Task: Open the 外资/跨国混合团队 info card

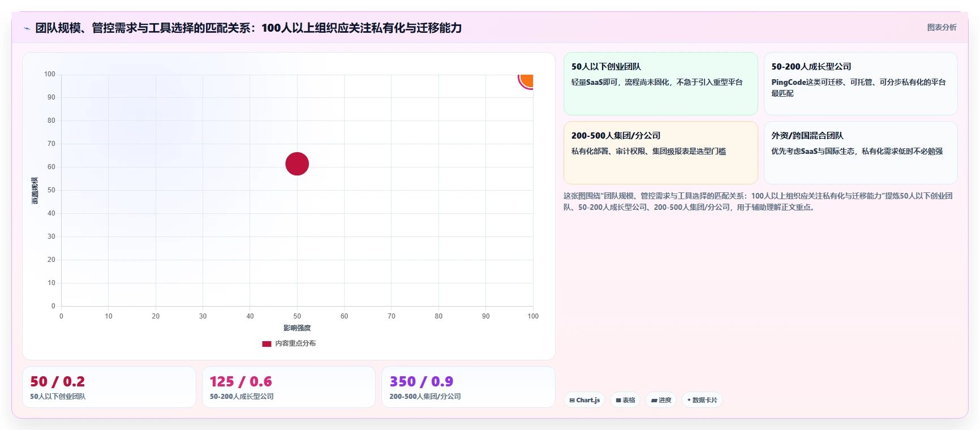Action: click(861, 153)
